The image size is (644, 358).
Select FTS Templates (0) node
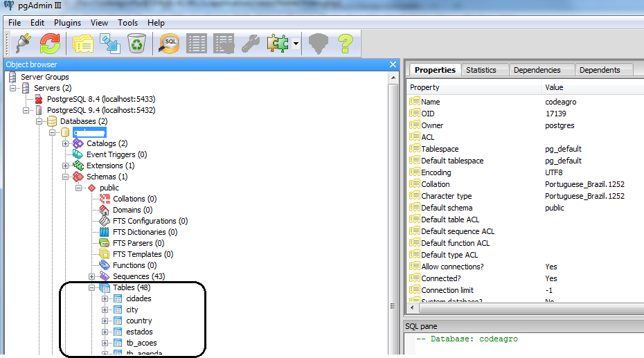[143, 254]
